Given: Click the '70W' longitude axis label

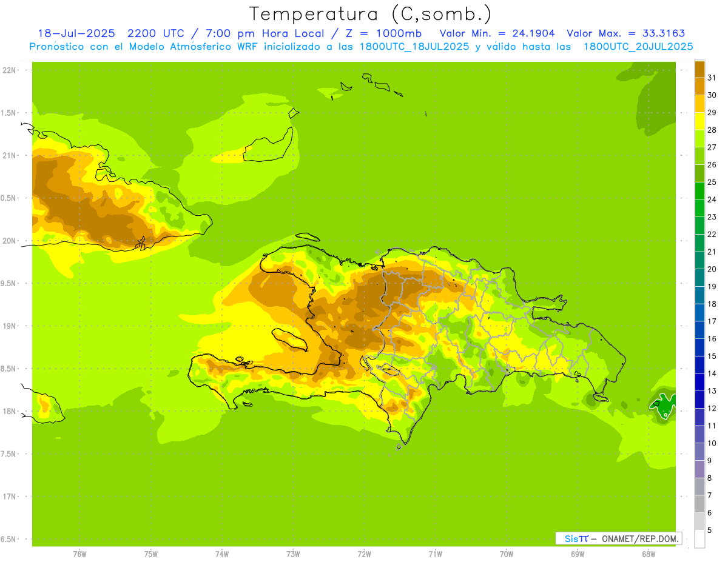Looking at the screenshot, I should [x=507, y=554].
